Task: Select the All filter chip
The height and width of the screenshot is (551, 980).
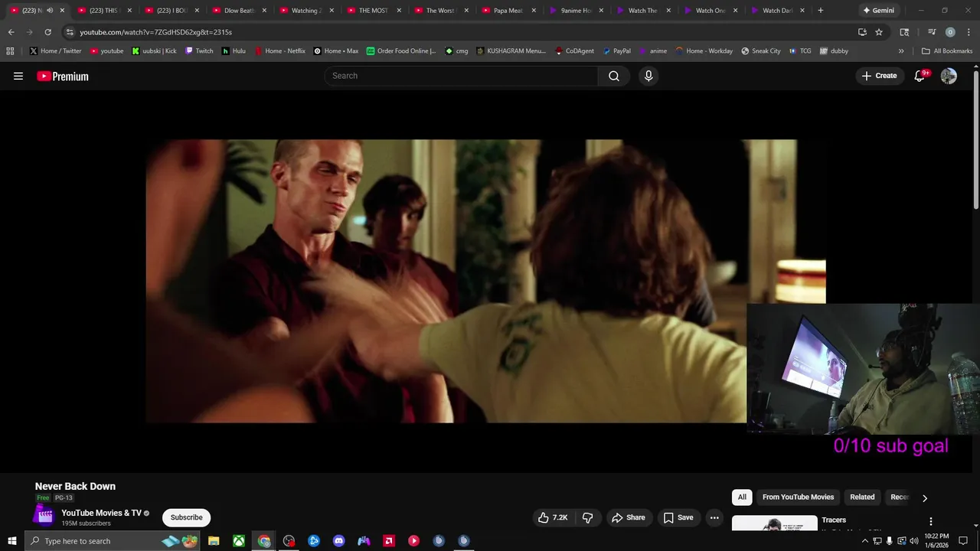Action: pyautogui.click(x=742, y=497)
